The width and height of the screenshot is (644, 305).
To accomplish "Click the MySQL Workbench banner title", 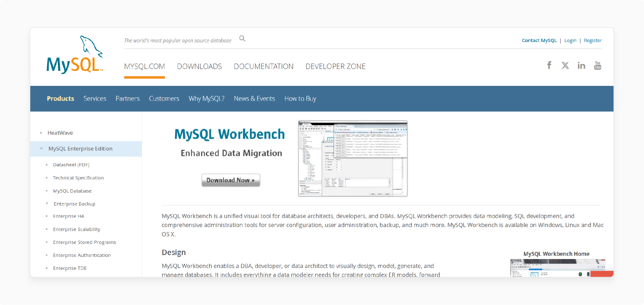I will (x=230, y=134).
